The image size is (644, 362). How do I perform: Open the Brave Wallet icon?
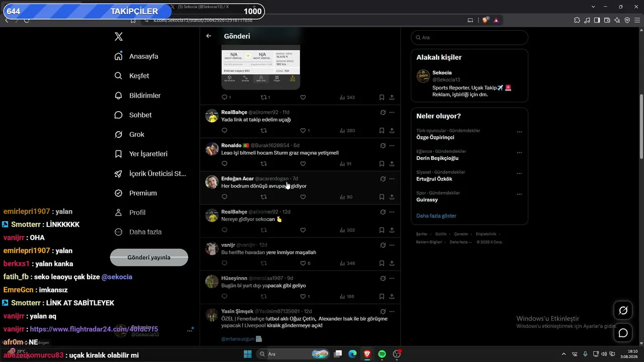point(607,20)
